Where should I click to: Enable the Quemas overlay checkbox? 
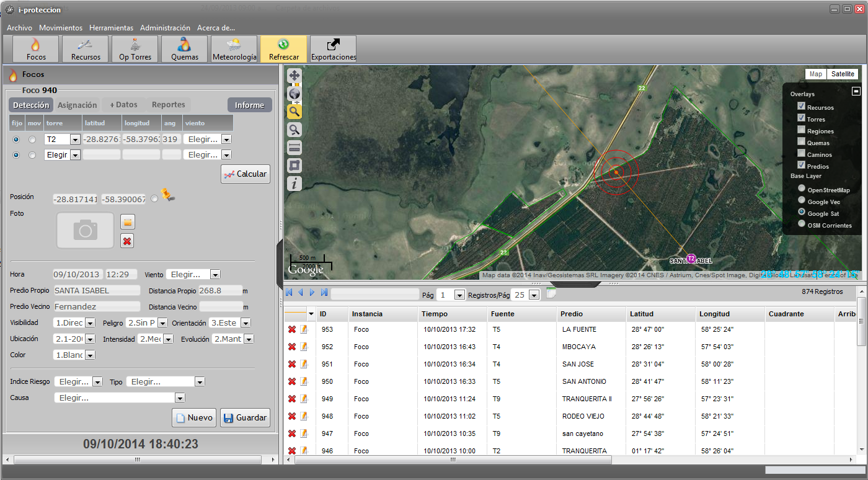801,143
